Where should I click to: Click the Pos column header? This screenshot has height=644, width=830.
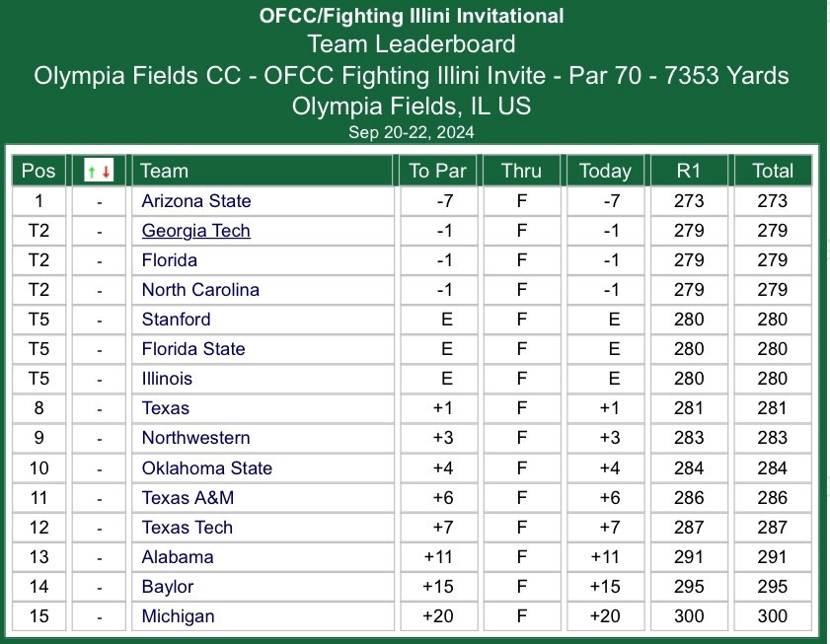(38, 171)
